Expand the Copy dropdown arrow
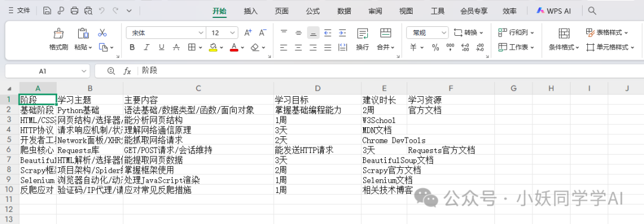Screen dimensions: 644x224 (x=112, y=48)
